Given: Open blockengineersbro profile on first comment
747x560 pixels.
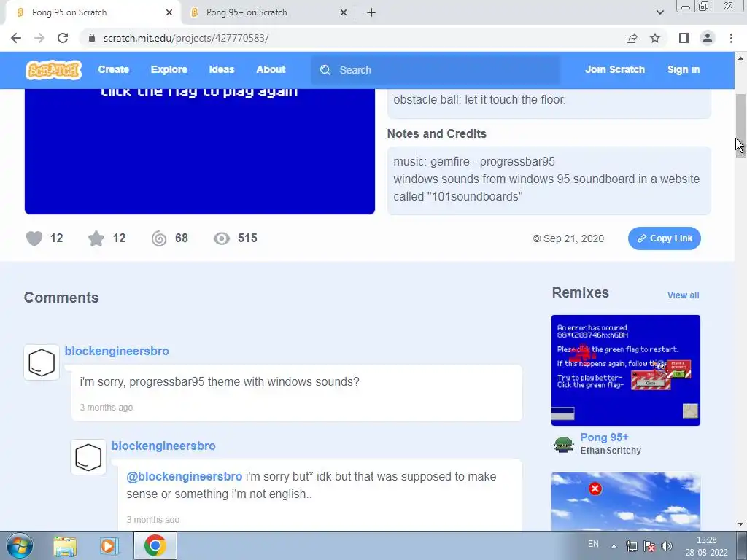Looking at the screenshot, I should (x=117, y=351).
